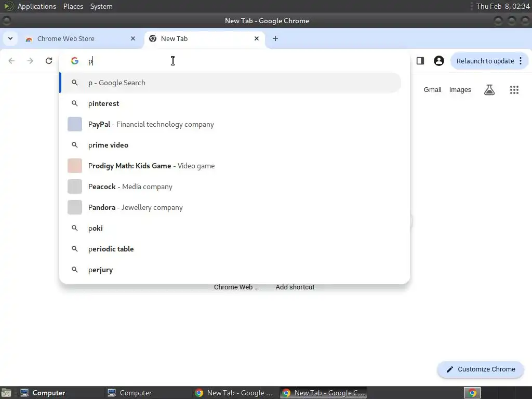
Task: Reload the current page
Action: [49, 61]
